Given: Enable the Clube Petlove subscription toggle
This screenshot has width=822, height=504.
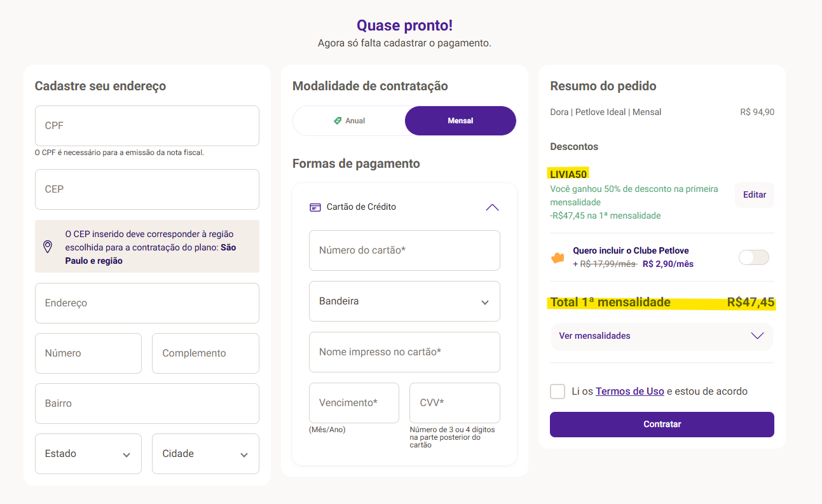Looking at the screenshot, I should point(753,257).
